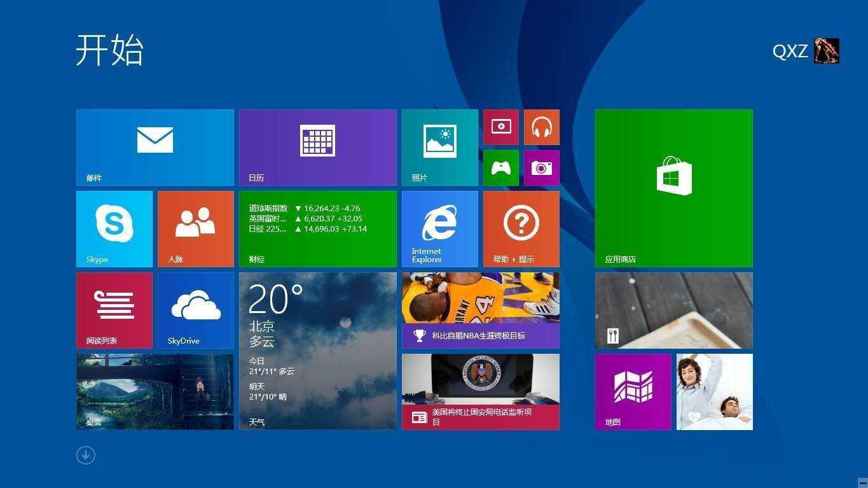Open the Beijing 20° weather tile
Viewport: 868px width, 488px height.
click(x=317, y=350)
